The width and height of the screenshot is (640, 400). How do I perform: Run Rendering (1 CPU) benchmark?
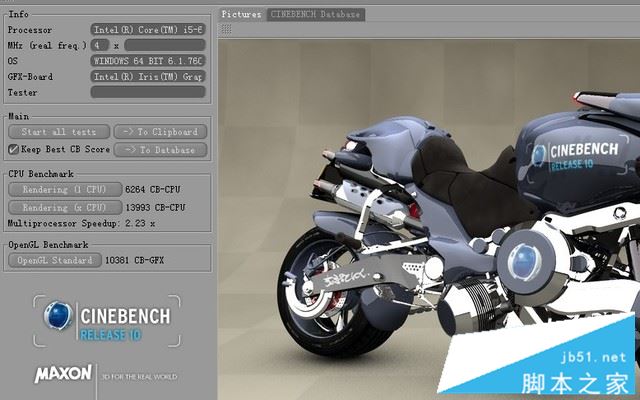click(x=65, y=189)
